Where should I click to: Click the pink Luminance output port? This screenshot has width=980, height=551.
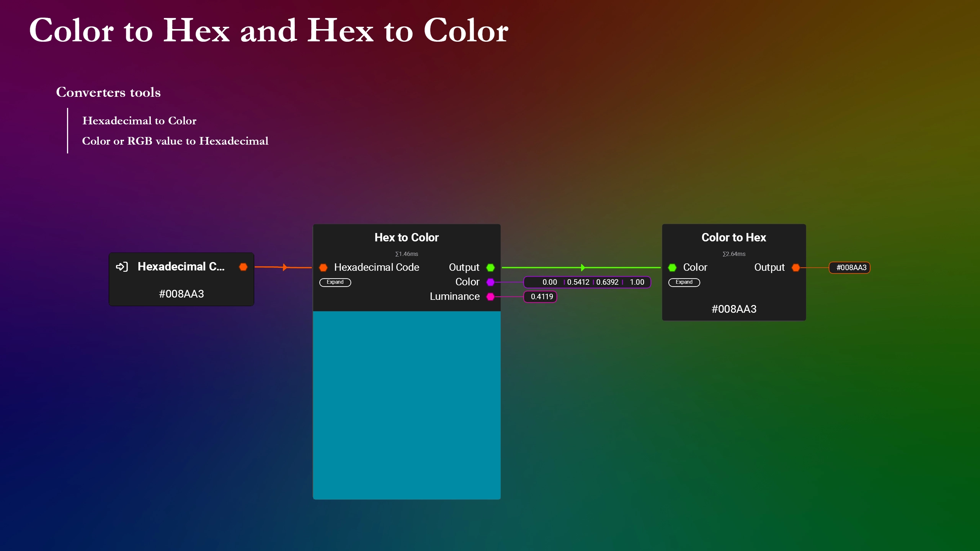tap(490, 297)
